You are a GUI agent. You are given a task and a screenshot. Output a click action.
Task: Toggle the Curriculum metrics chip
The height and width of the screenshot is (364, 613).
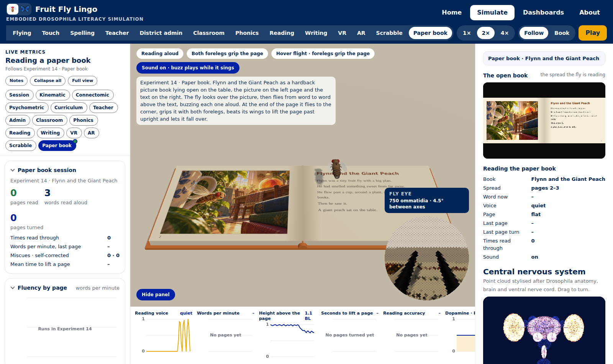pyautogui.click(x=69, y=108)
